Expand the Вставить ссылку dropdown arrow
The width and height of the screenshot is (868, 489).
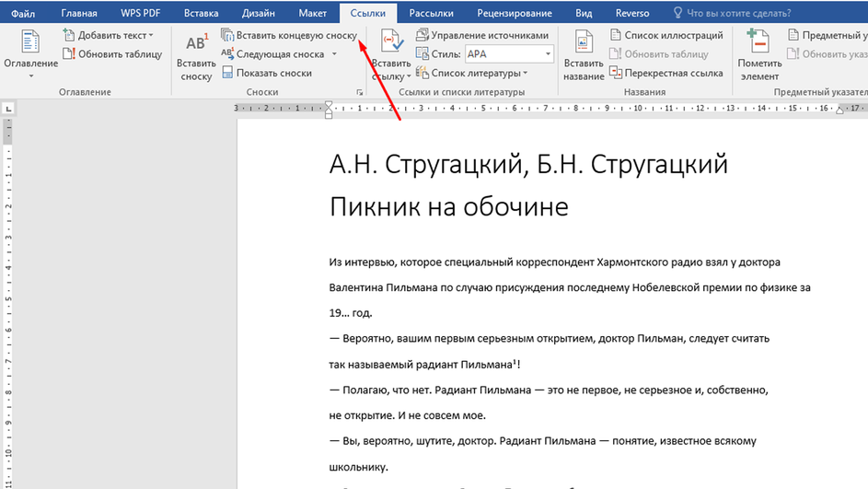409,76
